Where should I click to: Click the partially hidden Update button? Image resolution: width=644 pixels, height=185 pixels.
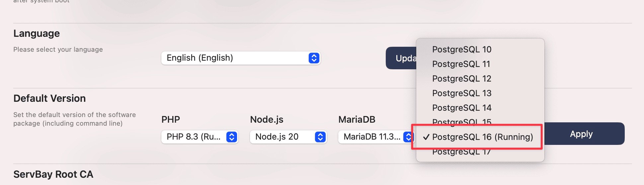(x=401, y=58)
